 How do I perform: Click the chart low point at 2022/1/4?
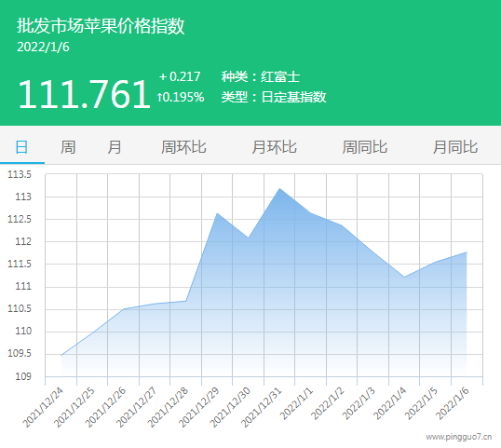404,277
